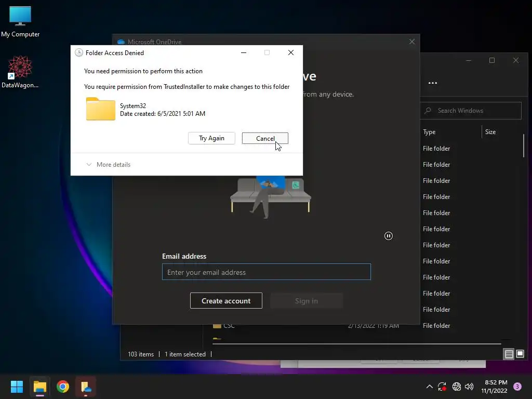Open the Windows Start menu
The image size is (532, 399).
17,387
